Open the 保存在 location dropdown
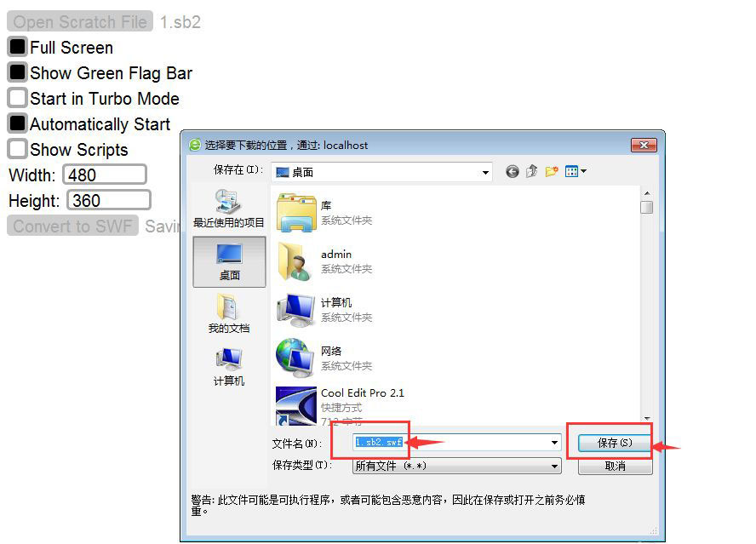 pos(487,171)
